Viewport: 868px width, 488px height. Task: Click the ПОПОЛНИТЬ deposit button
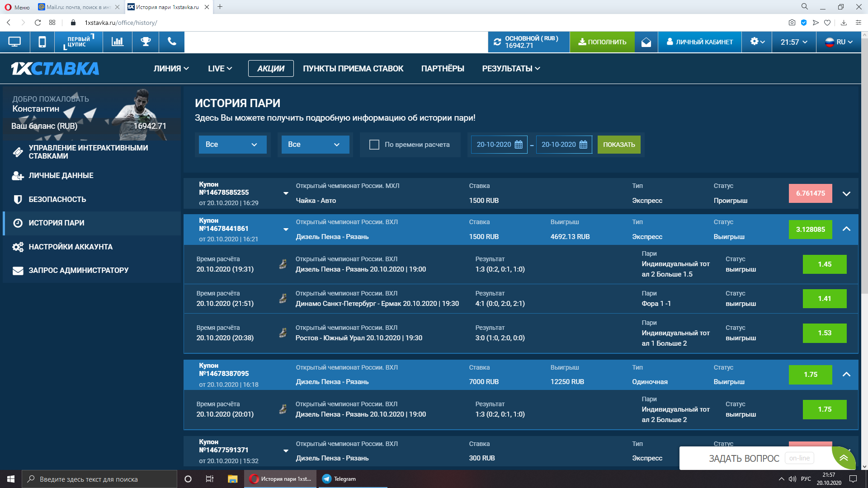click(602, 42)
